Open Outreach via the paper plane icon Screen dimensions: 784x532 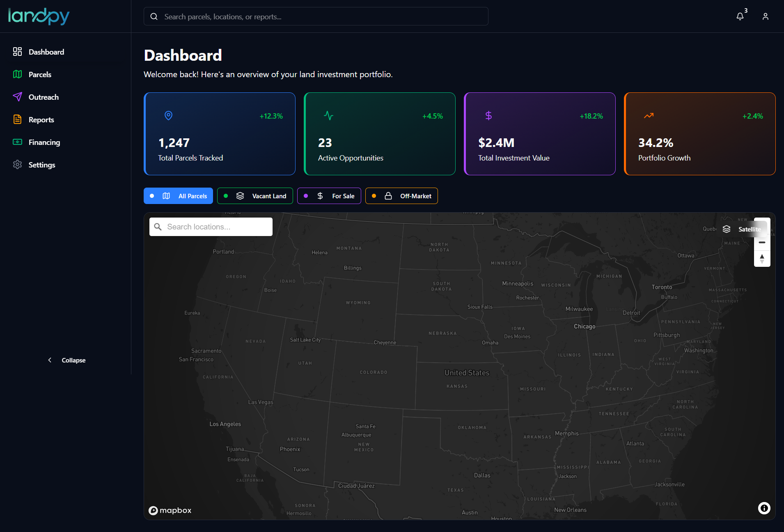point(18,97)
